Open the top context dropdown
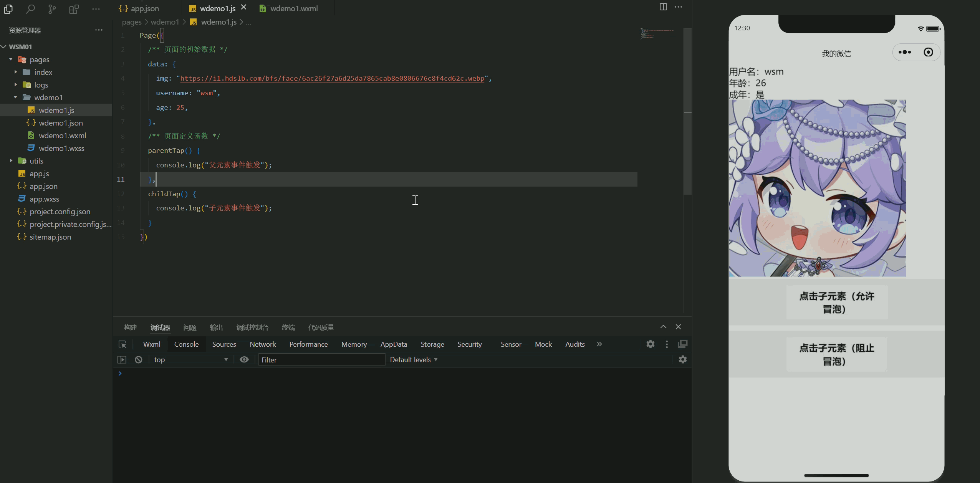This screenshot has width=980, height=483. (x=191, y=360)
